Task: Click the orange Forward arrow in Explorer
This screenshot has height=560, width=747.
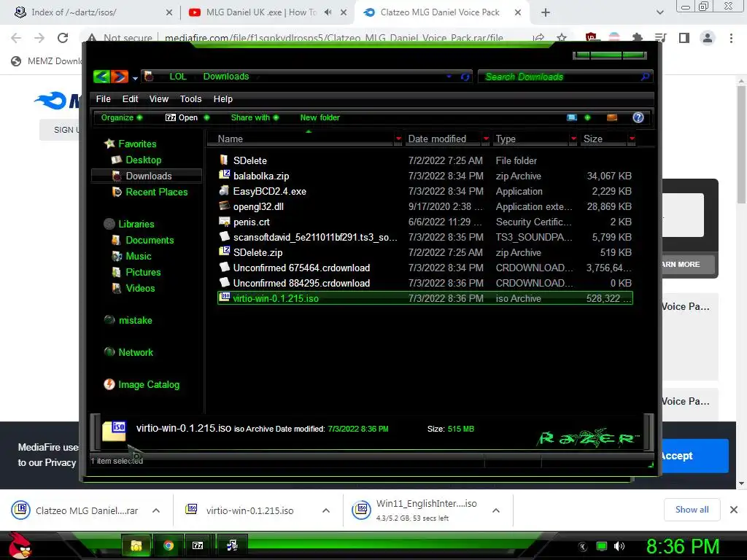Action: (x=120, y=76)
